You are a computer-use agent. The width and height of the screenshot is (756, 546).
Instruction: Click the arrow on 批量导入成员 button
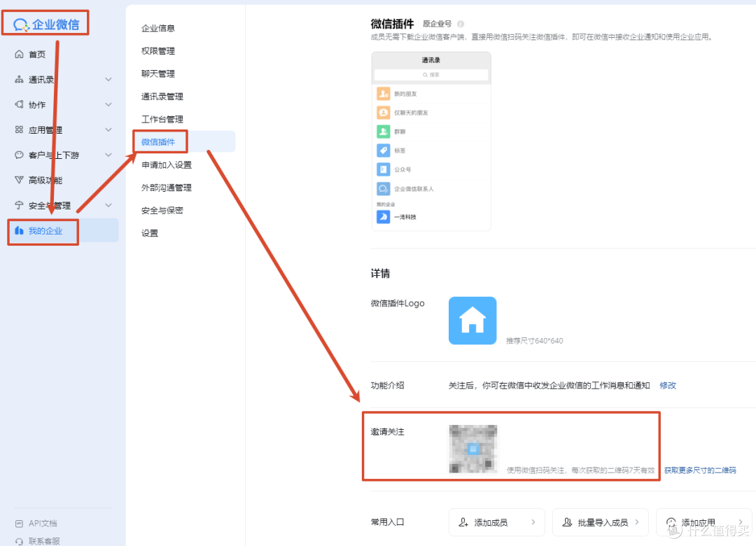click(x=637, y=522)
